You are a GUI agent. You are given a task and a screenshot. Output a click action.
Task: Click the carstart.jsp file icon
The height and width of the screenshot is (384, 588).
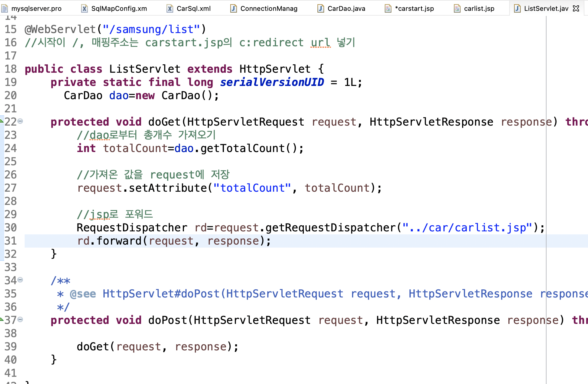tap(388, 8)
